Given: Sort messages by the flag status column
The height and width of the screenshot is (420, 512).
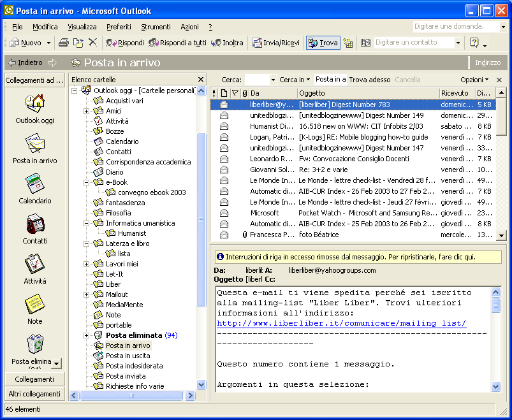Looking at the screenshot, I should pyautogui.click(x=235, y=93).
